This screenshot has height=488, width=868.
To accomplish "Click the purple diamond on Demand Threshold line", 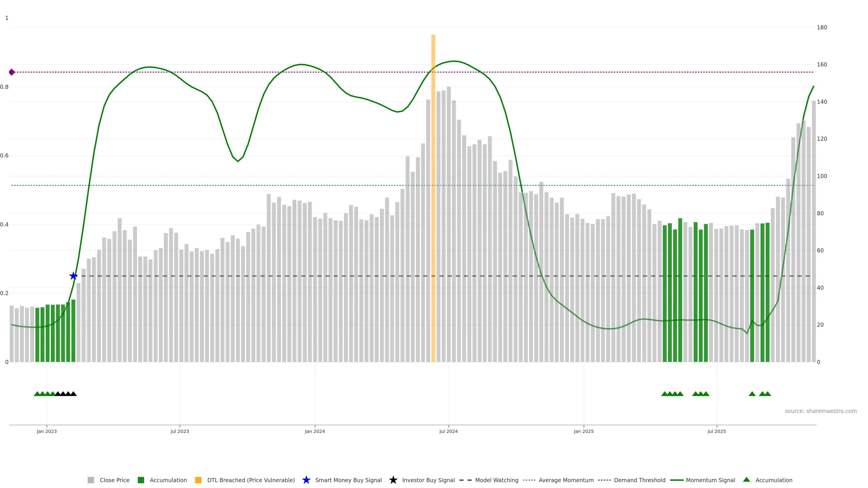I will 12,72.
